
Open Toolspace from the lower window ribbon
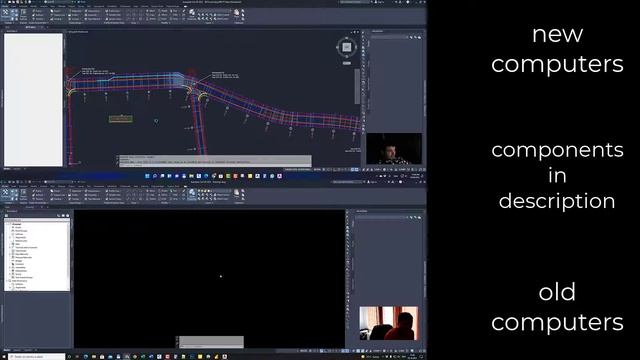point(6,193)
